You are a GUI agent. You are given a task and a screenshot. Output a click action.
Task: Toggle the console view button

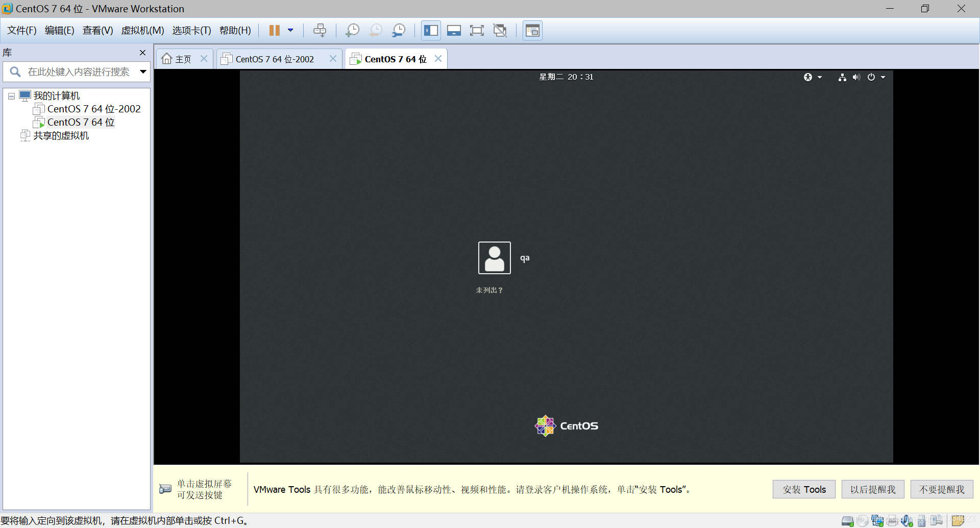(x=532, y=31)
